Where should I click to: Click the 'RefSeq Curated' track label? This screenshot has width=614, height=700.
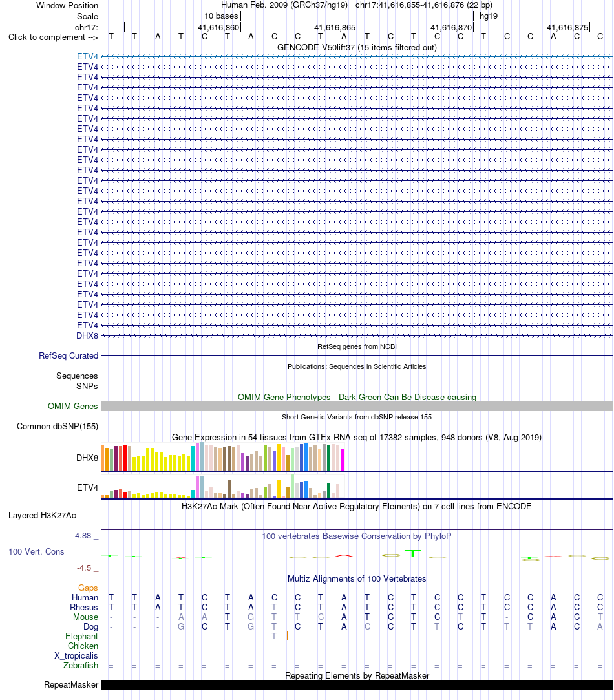(x=69, y=355)
